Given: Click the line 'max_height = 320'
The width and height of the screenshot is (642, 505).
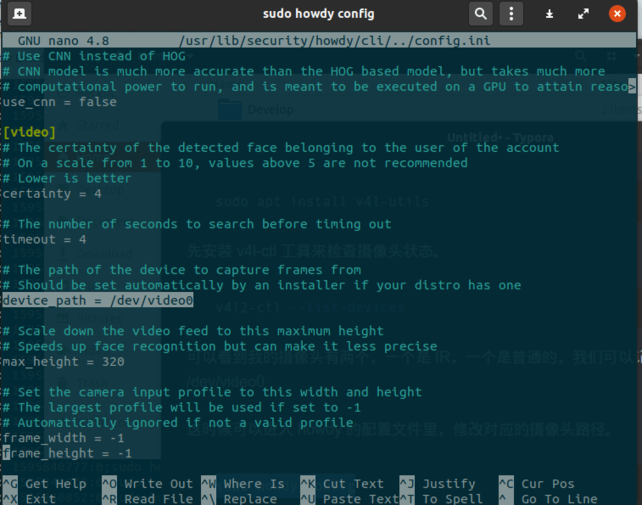Looking at the screenshot, I should (x=63, y=362).
